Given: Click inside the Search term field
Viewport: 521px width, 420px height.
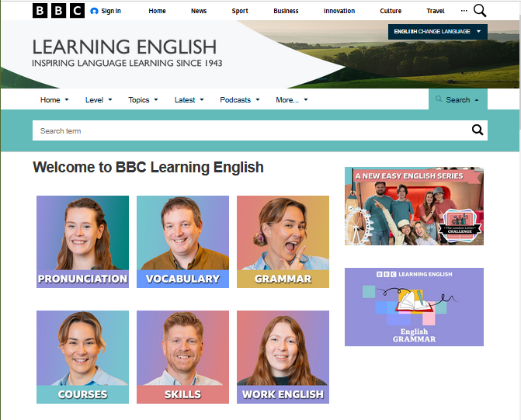Looking at the screenshot, I should click(x=248, y=130).
